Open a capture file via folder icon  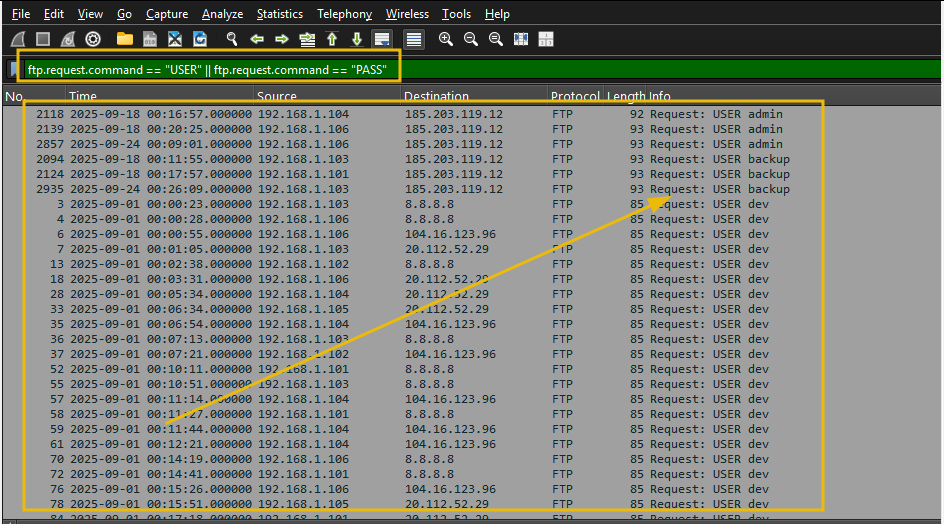coord(125,39)
